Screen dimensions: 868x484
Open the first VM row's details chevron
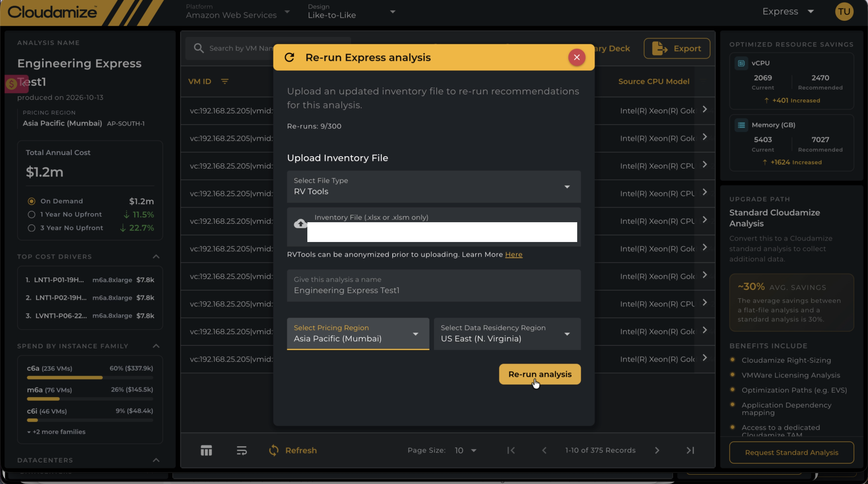coord(704,109)
